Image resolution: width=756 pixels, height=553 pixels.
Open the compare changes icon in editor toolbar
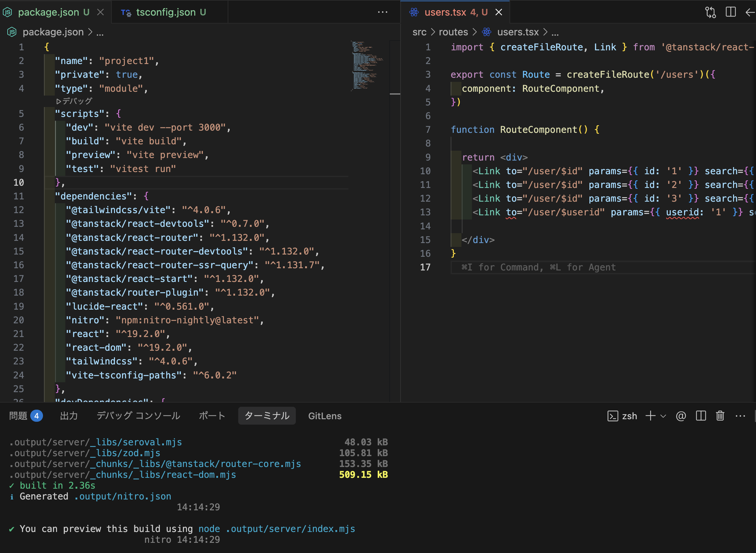coord(710,12)
